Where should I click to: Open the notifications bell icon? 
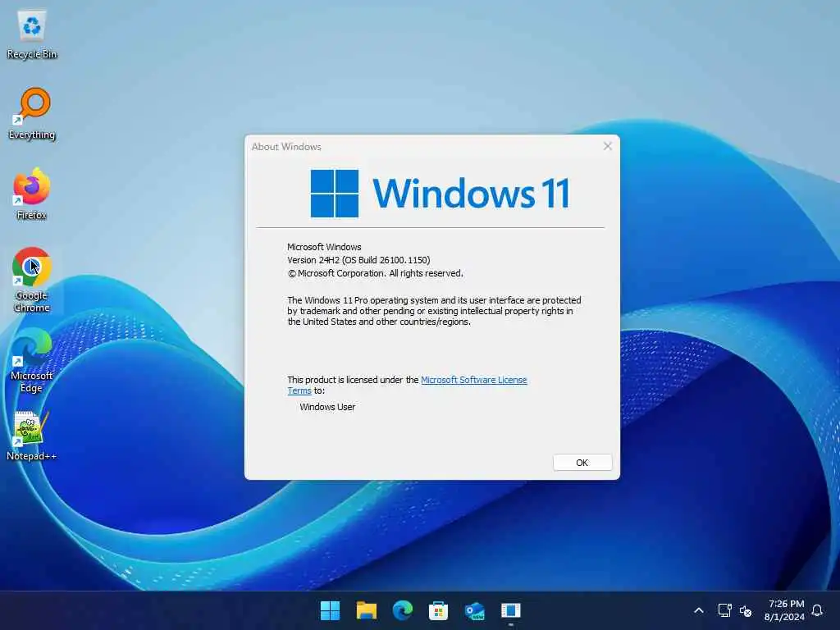817,610
